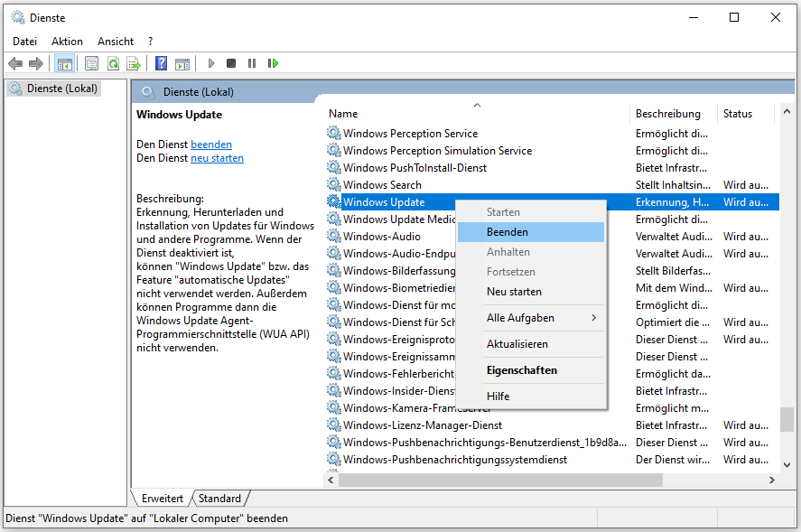This screenshot has height=532, width=801.
Task: Click the gear icon of the Windows Update row
Action: click(x=333, y=201)
